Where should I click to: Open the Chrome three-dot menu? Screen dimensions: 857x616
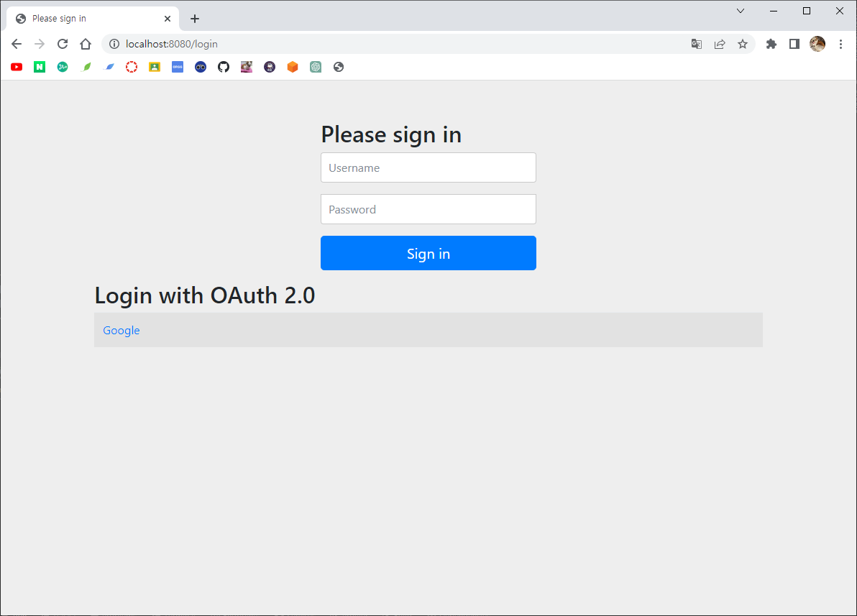click(840, 44)
